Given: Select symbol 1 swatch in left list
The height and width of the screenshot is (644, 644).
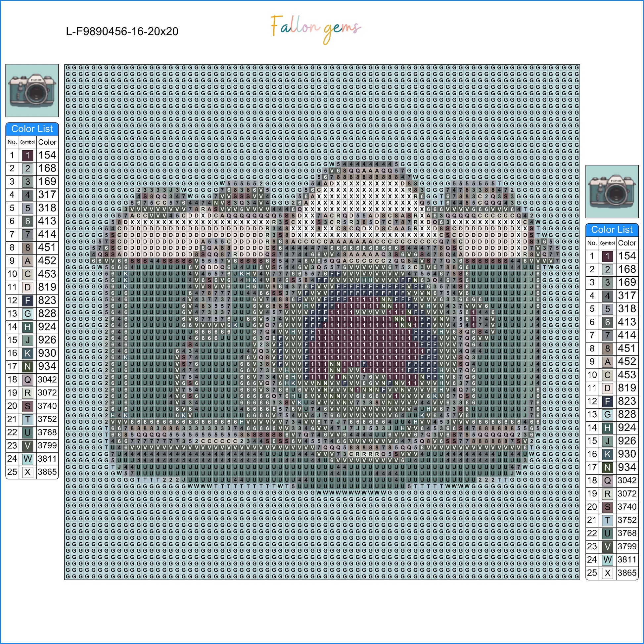Looking at the screenshot, I should [x=28, y=155].
